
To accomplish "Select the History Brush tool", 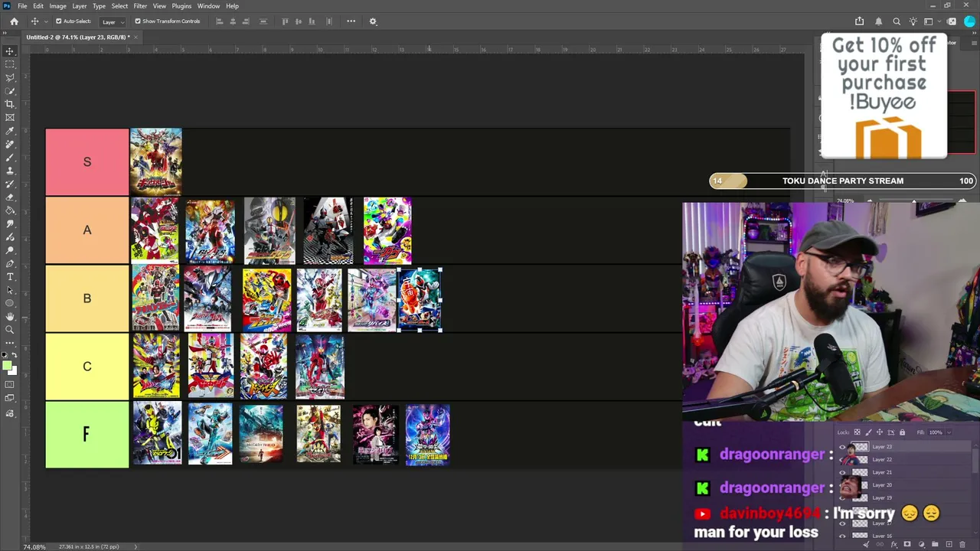I will point(10,184).
